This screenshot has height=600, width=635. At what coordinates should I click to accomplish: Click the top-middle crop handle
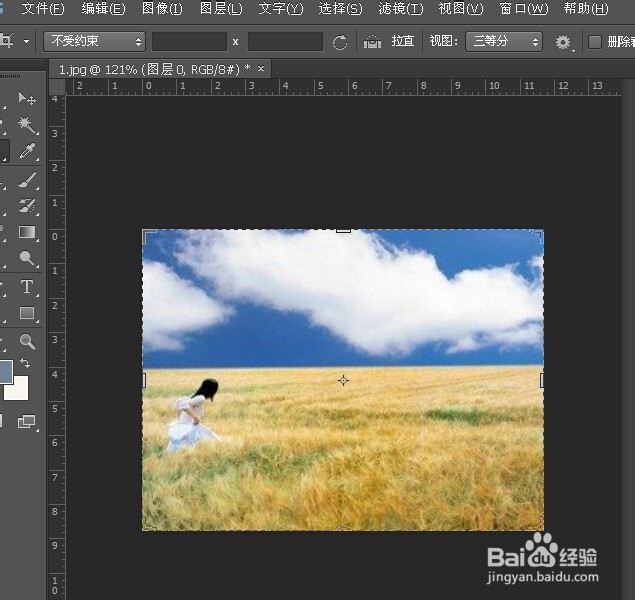[x=343, y=231]
